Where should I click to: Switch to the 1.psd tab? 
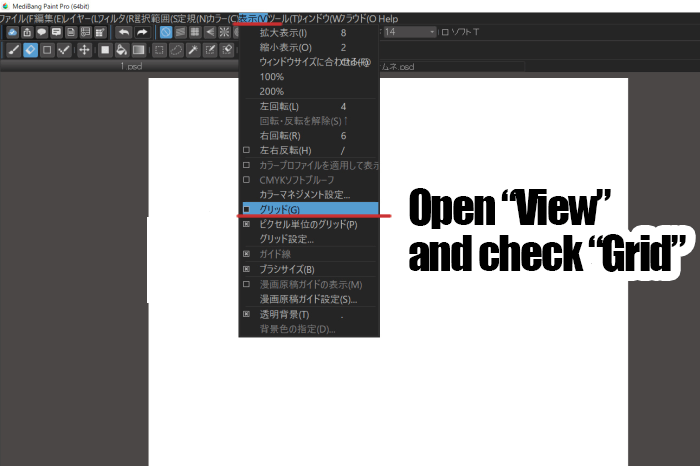point(131,66)
